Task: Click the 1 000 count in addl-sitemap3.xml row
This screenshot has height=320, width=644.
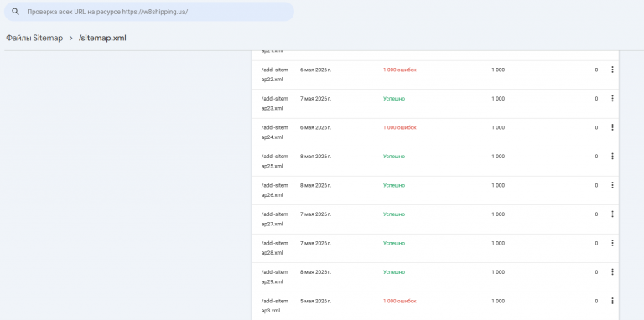Action: coord(498,301)
